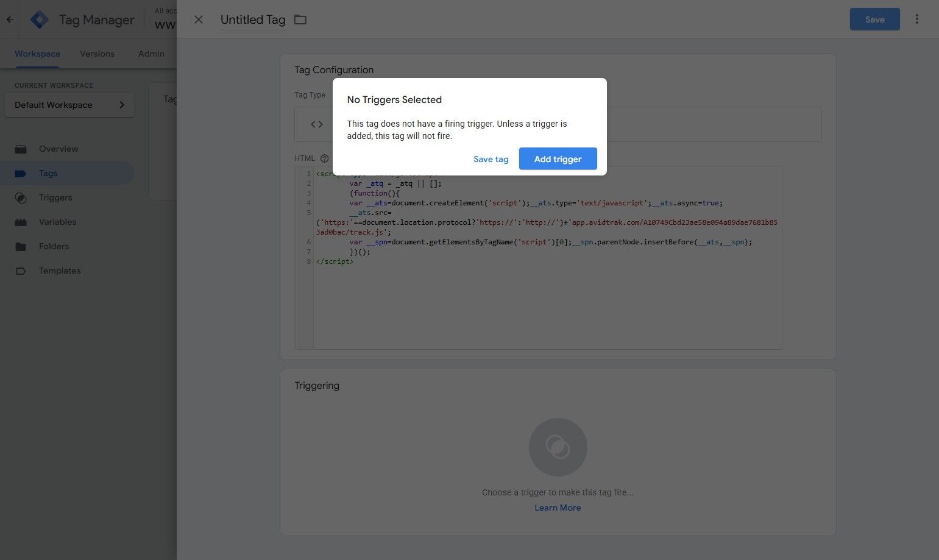Click the Folders icon in sidebar
Screen dimensions: 939x560
[x=21, y=246]
